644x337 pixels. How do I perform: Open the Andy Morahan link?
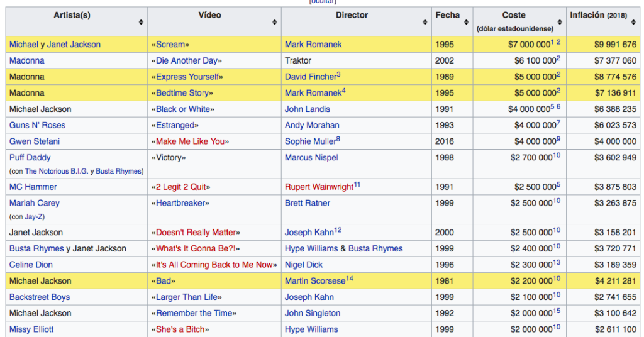[312, 125]
